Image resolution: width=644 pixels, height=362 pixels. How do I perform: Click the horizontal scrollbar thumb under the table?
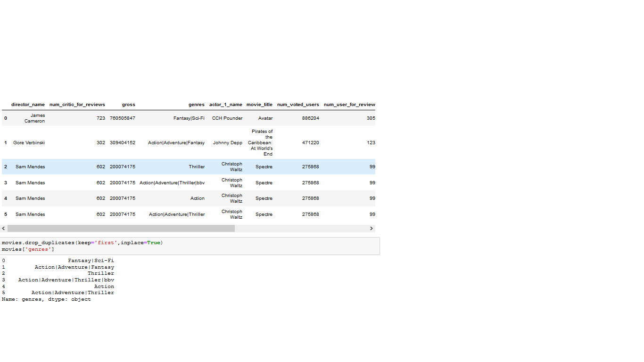click(121, 229)
